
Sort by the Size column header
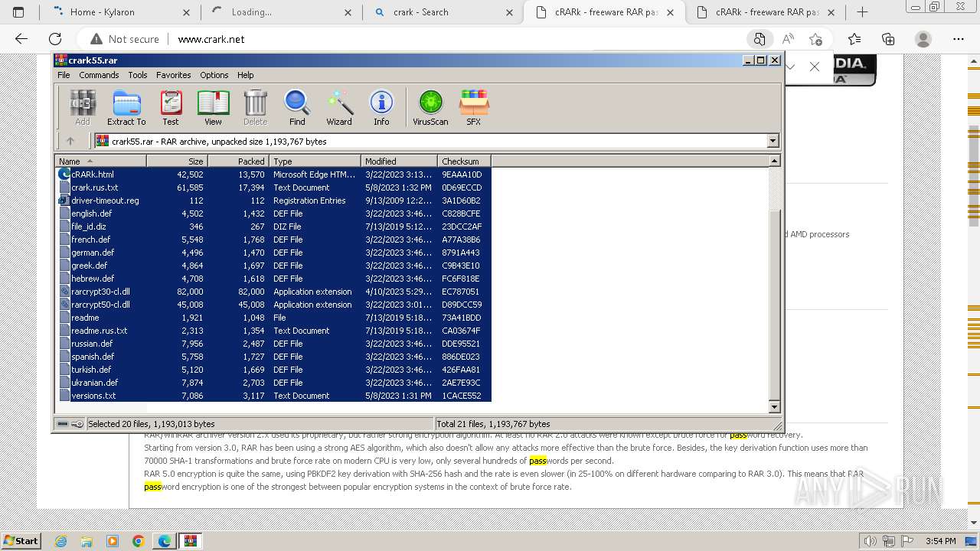tap(177, 161)
